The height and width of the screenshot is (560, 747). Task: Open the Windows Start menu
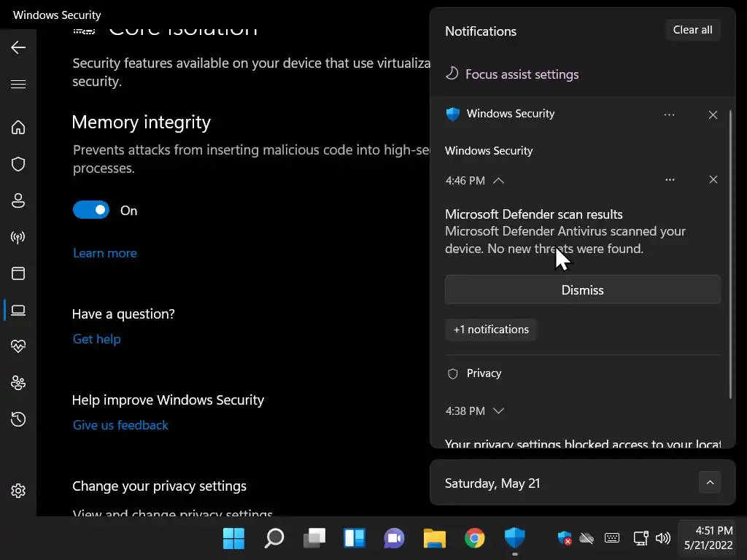pyautogui.click(x=234, y=538)
